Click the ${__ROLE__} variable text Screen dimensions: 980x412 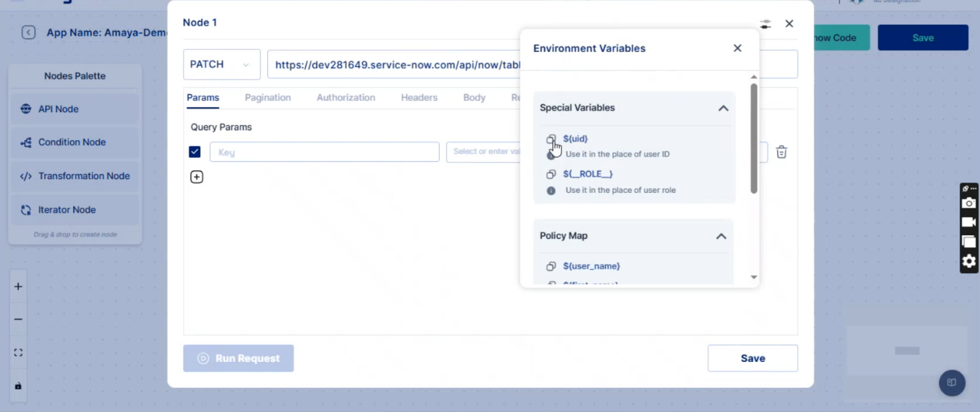click(x=588, y=174)
